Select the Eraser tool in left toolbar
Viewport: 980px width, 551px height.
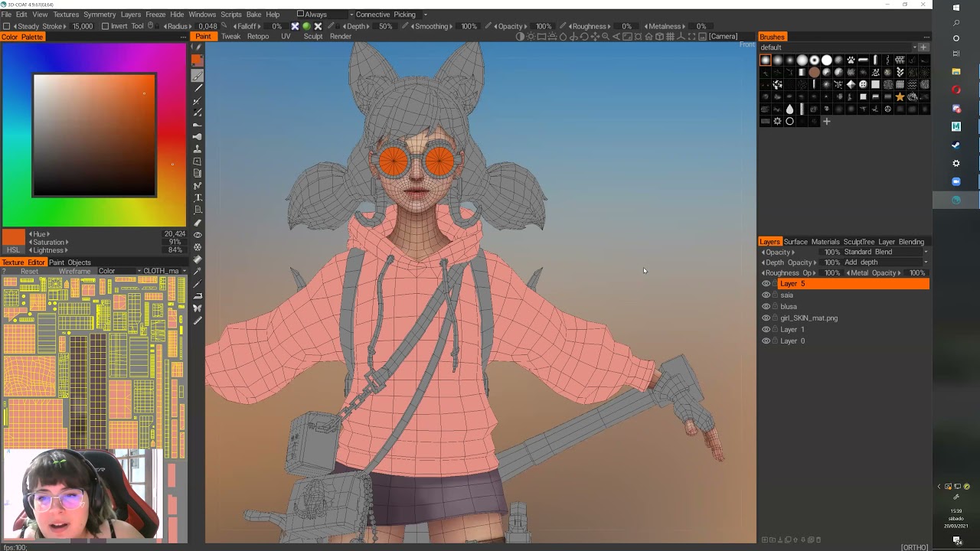coord(198,223)
